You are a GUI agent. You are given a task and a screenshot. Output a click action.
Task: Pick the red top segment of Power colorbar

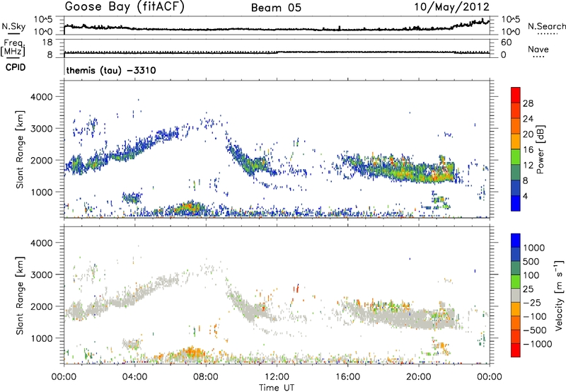[516, 95]
